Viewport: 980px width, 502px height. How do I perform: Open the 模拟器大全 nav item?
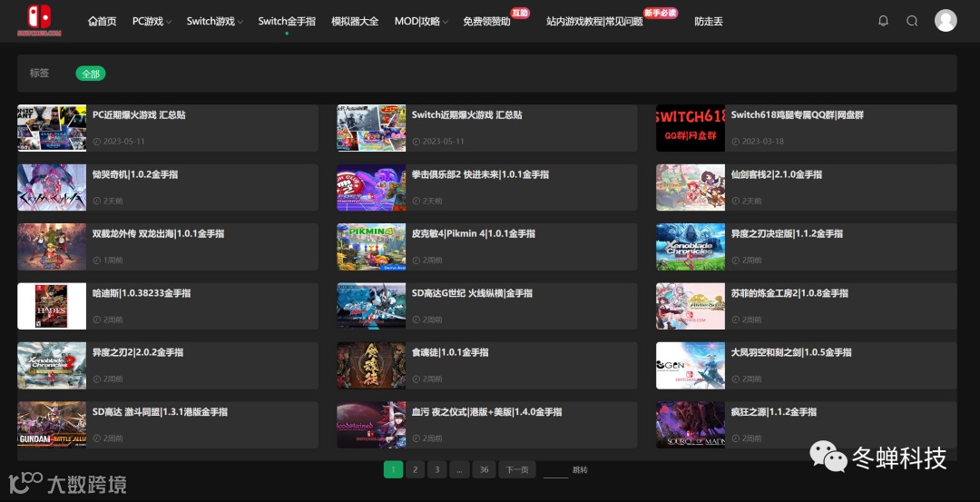coord(355,21)
